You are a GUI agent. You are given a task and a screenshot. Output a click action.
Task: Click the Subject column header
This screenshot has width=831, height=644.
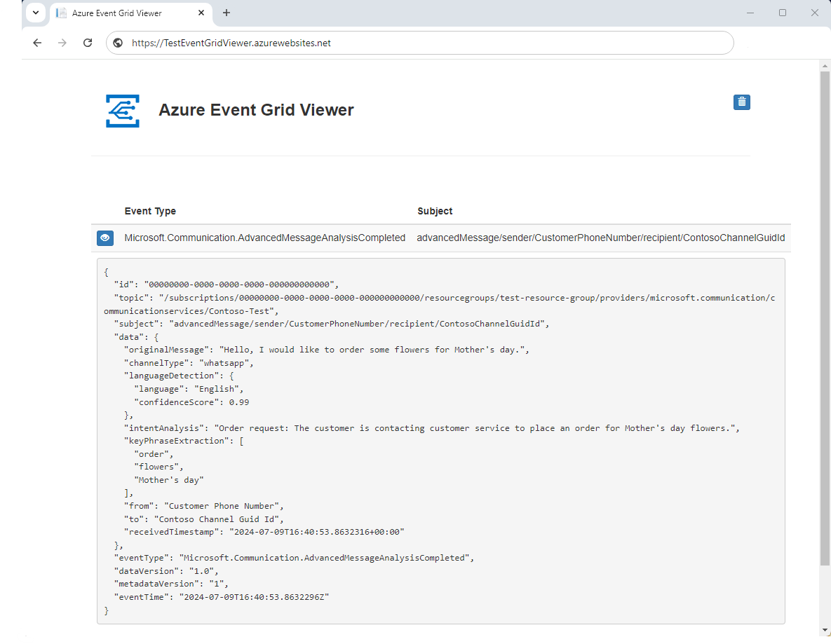tap(435, 211)
